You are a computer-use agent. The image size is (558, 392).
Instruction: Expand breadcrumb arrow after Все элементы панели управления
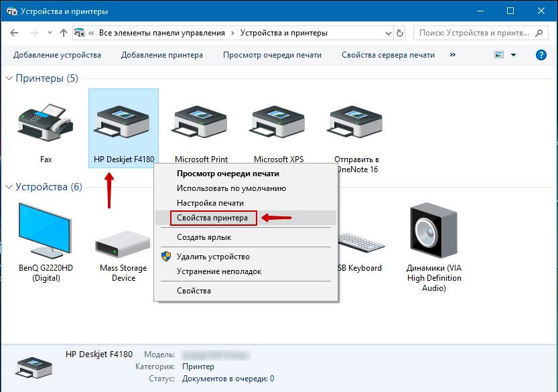(x=232, y=33)
